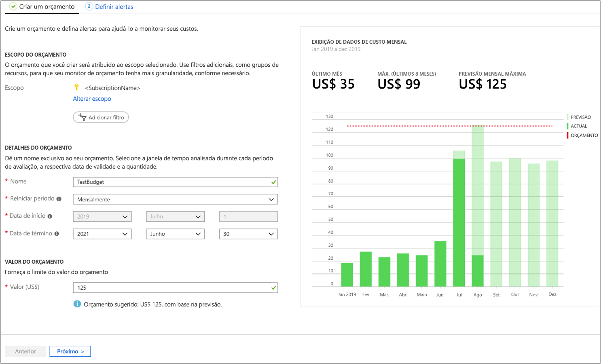Click the blue info icon beside Orçamento sugerido
Viewport: 601px width, 364px height.
click(77, 304)
